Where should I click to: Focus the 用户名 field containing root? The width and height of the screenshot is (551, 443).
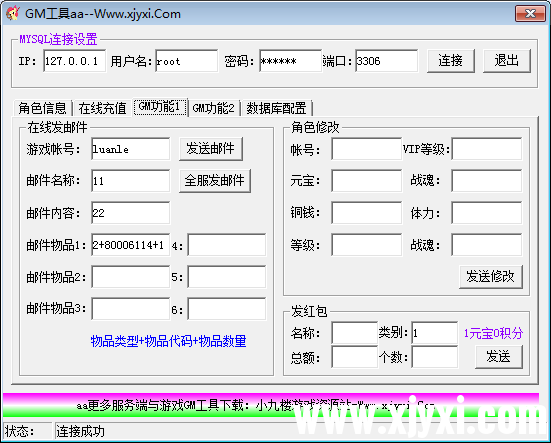[187, 61]
